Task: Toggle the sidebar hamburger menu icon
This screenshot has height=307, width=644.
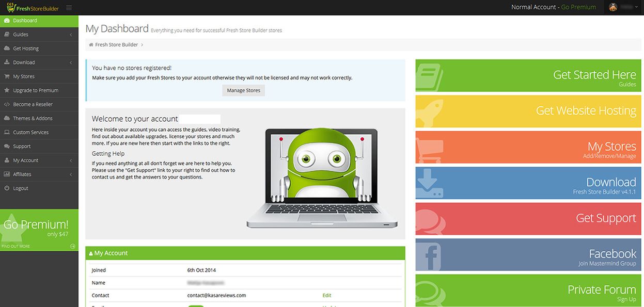Action: coord(69,8)
